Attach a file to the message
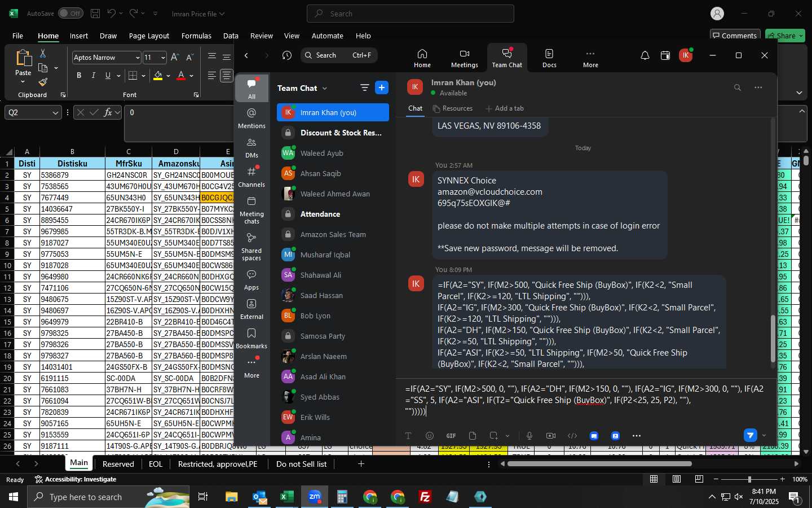The image size is (812, 508). click(x=473, y=436)
